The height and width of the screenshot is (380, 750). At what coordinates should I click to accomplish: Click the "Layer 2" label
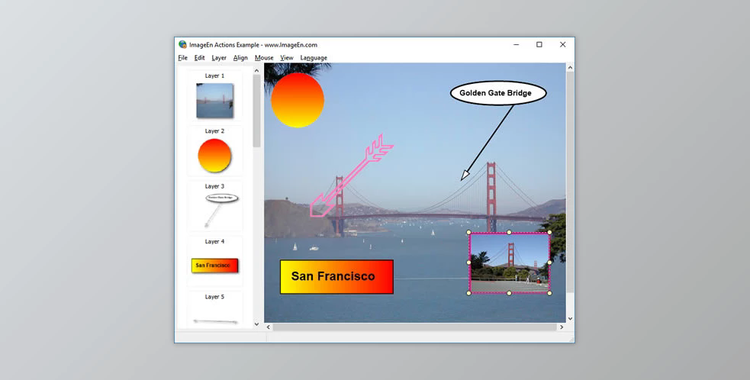(x=214, y=131)
